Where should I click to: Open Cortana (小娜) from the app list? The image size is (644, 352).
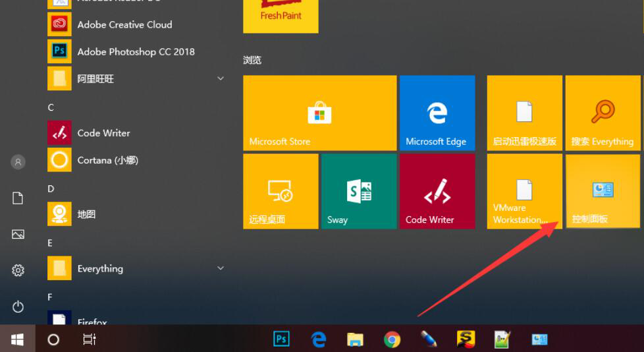[x=107, y=160]
